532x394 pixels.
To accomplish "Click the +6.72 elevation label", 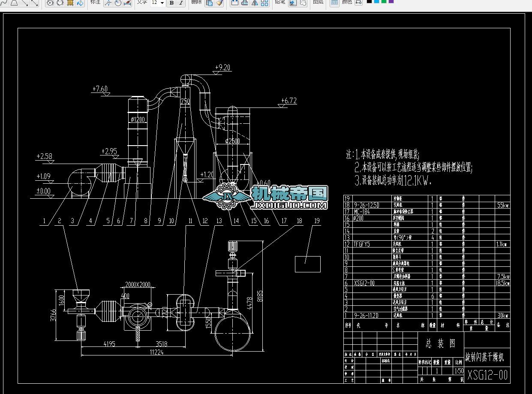I will click(289, 101).
